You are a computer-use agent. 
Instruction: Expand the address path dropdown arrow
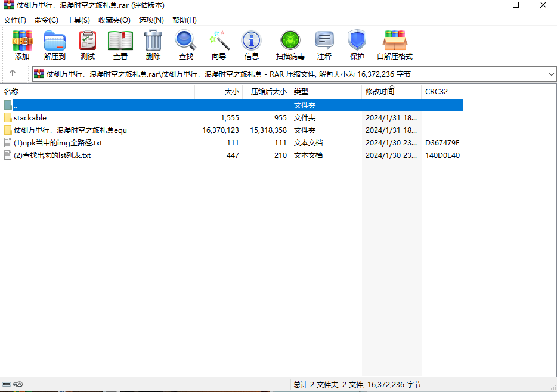551,74
